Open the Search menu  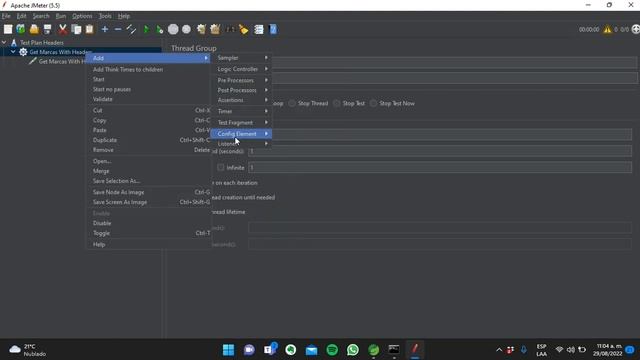coord(41,16)
